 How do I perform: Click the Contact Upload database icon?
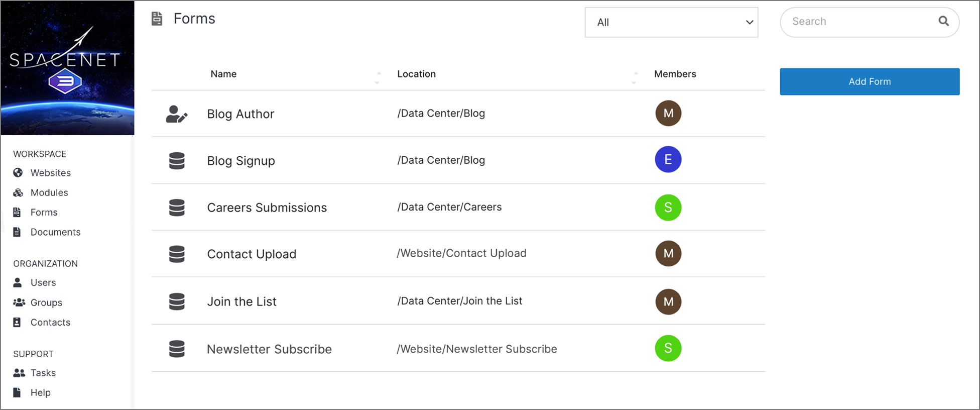177,254
